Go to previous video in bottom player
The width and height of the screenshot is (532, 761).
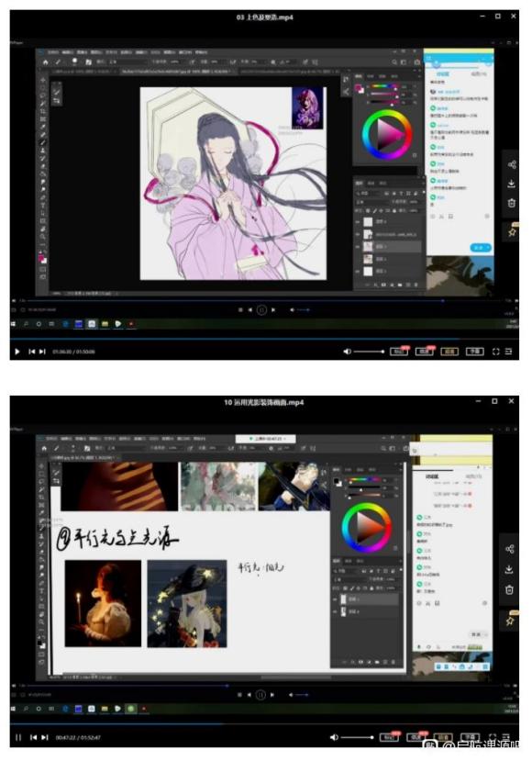(33, 737)
